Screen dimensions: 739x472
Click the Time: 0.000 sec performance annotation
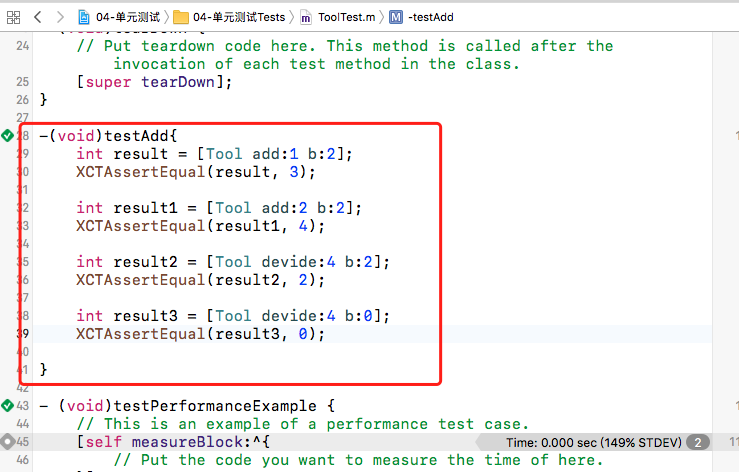coord(594,442)
